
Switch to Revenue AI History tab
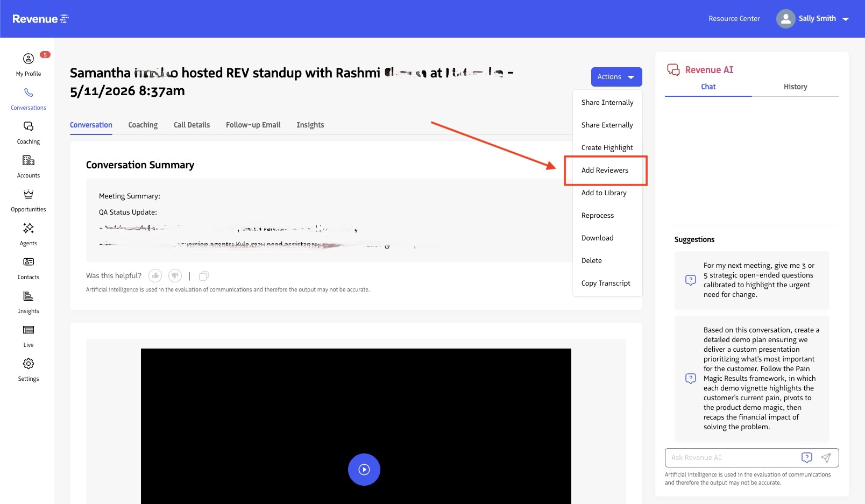pyautogui.click(x=796, y=87)
